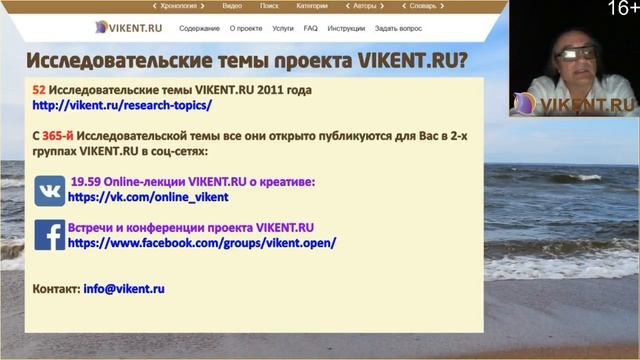This screenshot has height=360, width=640.
Task: Click the right chevron after Словарь
Action: 442,6
